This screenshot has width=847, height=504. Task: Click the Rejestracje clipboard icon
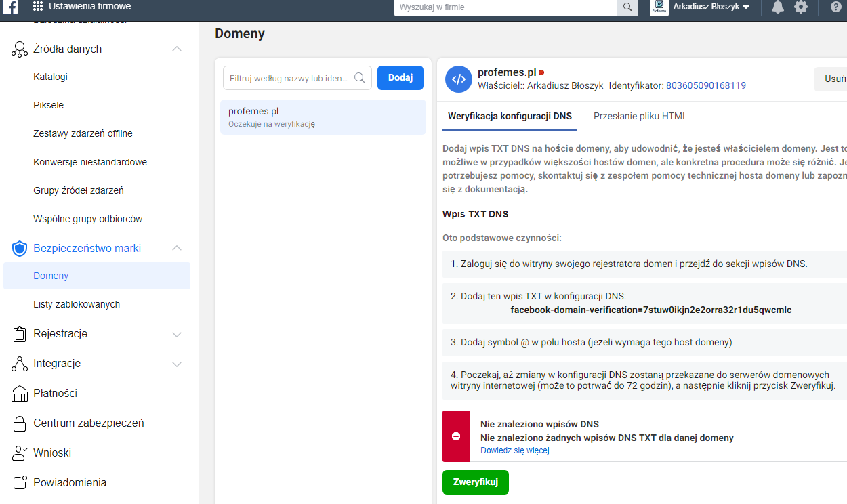(x=20, y=334)
